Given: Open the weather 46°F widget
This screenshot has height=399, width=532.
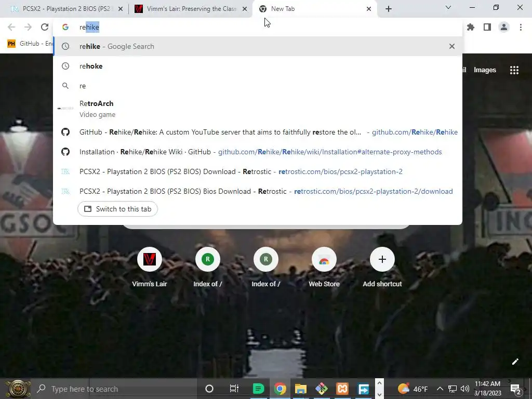Looking at the screenshot, I should click(x=412, y=389).
